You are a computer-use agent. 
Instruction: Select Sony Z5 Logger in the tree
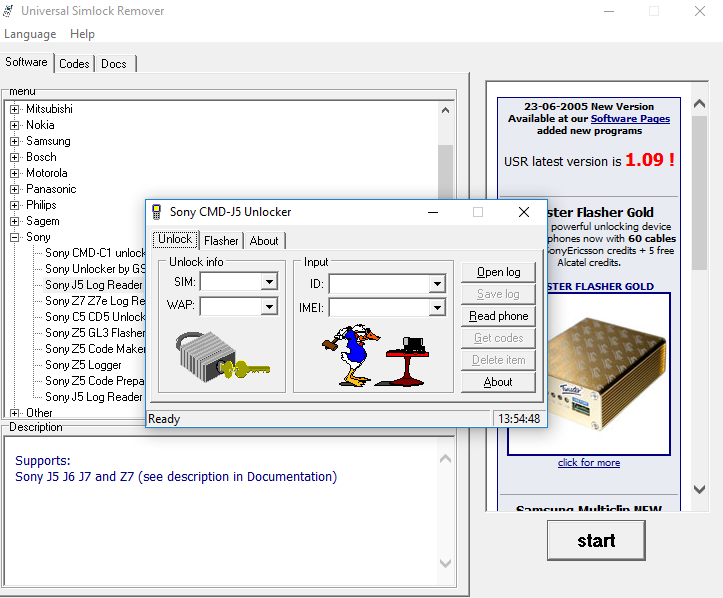pos(83,365)
